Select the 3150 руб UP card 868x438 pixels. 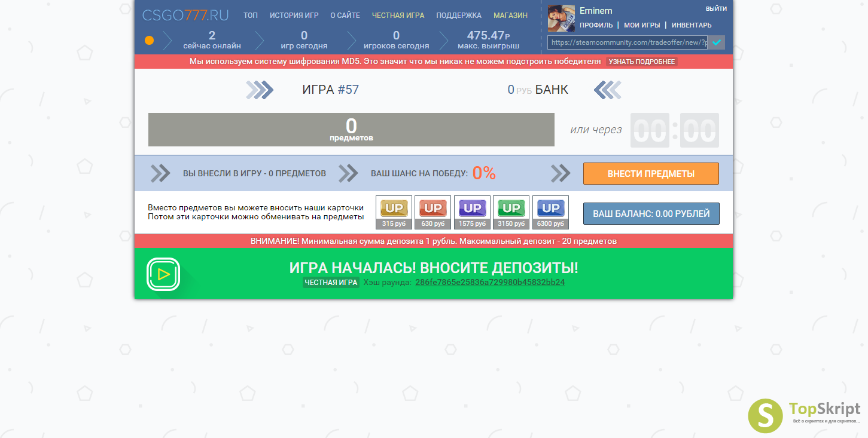pos(511,212)
